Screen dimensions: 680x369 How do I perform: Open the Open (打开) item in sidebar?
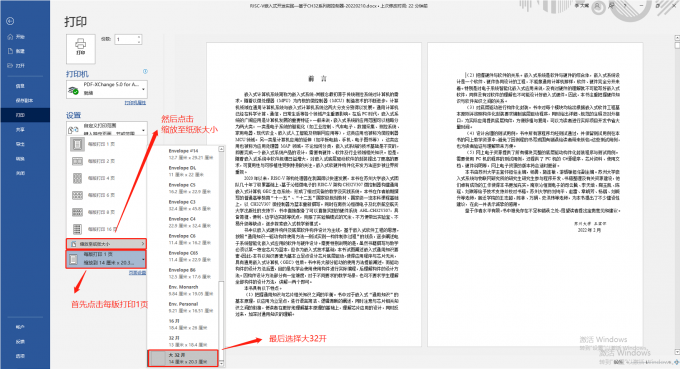point(16,65)
